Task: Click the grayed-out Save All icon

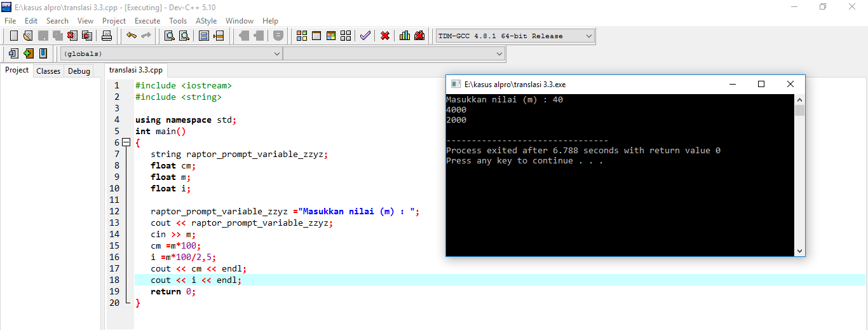Action: pyautogui.click(x=58, y=36)
